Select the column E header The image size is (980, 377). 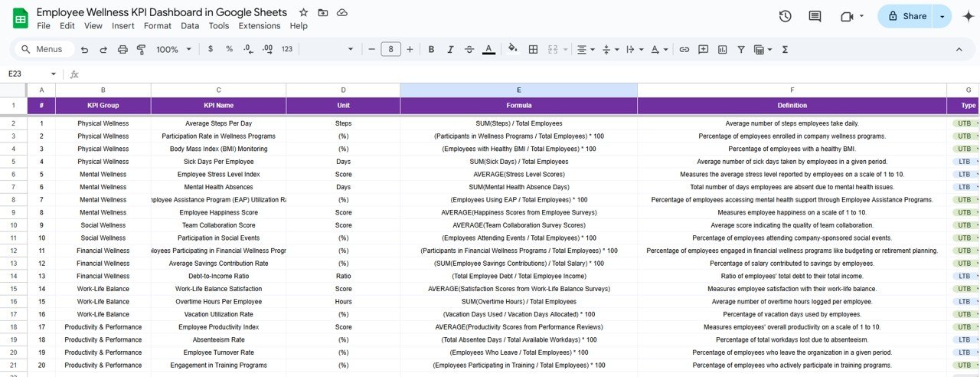[x=518, y=90]
